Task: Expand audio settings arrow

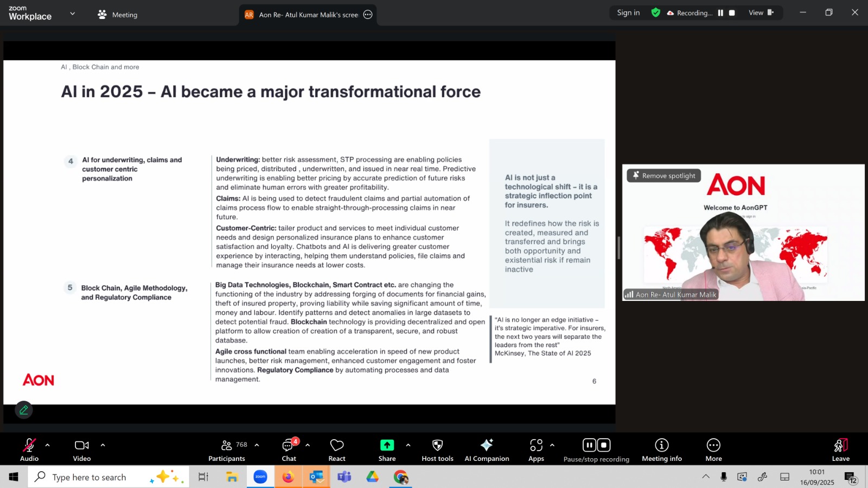Action: [x=48, y=445]
